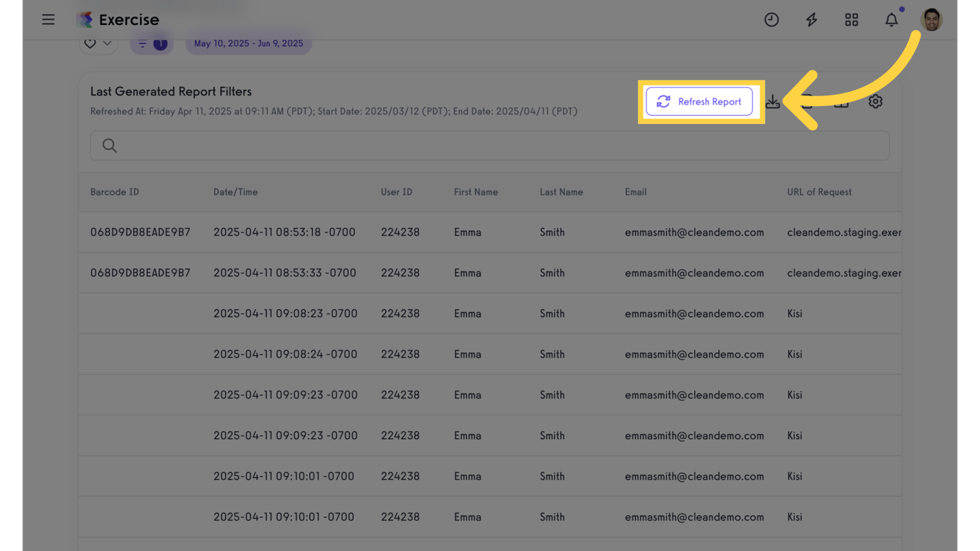980x551 pixels.
Task: Click the First Name column header
Action: tap(476, 192)
